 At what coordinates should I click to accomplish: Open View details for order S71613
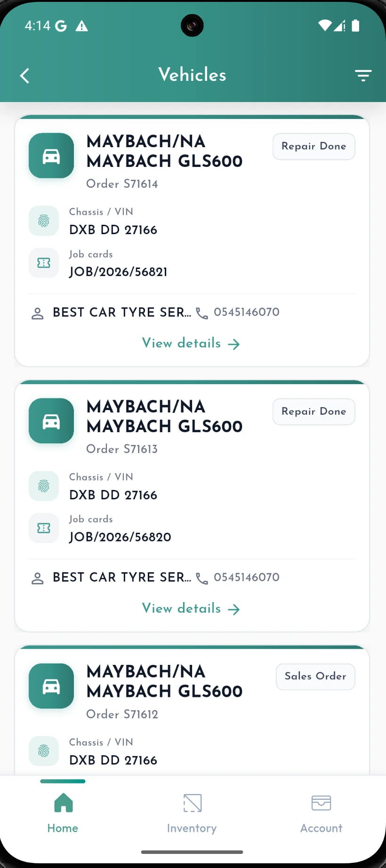(191, 608)
